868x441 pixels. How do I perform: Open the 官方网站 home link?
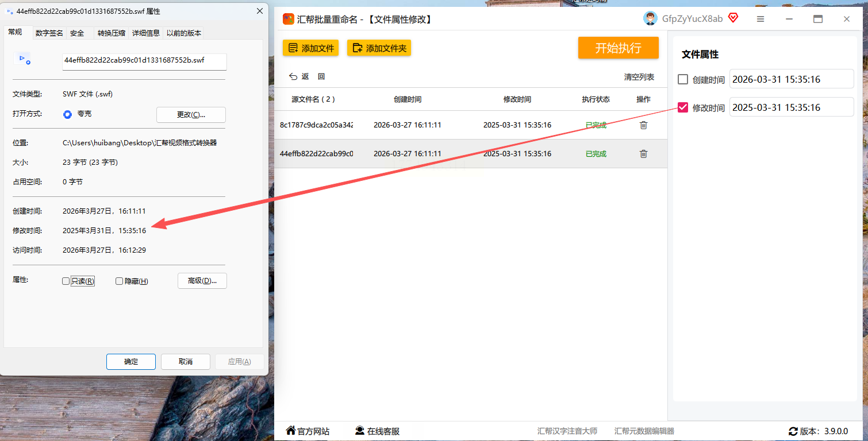[x=308, y=431]
